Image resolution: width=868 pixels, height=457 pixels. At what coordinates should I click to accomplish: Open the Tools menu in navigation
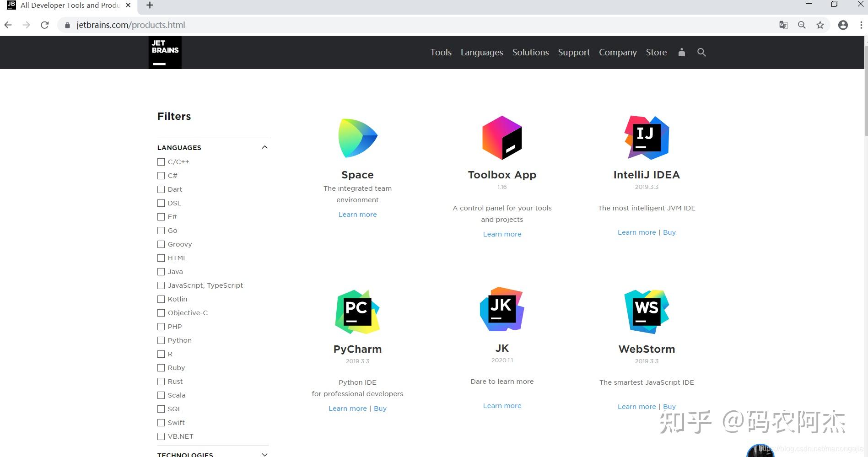click(x=441, y=52)
